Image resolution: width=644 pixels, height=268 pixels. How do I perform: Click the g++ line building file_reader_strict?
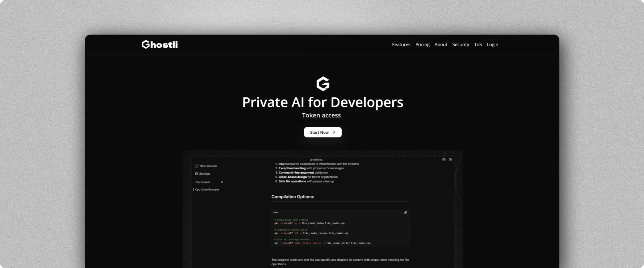click(322, 243)
